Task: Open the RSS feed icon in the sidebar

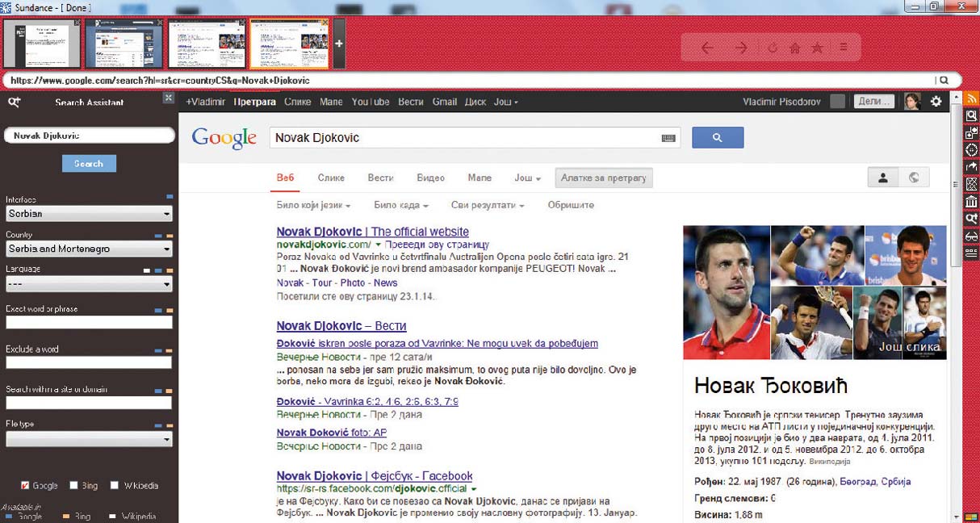Action: point(972,98)
